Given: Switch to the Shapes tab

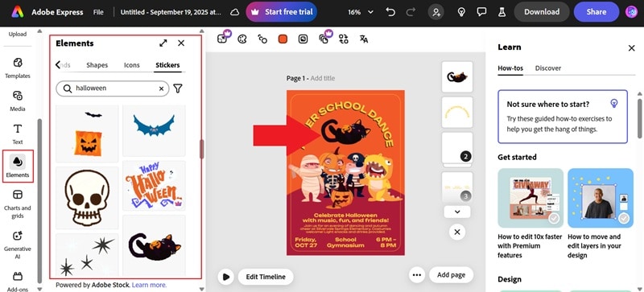Looking at the screenshot, I should (x=97, y=65).
